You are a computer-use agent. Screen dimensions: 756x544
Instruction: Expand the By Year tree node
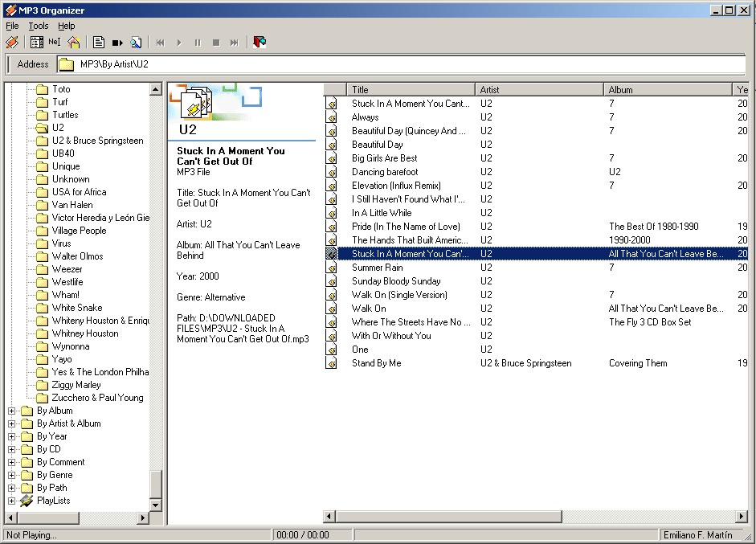[x=12, y=436]
